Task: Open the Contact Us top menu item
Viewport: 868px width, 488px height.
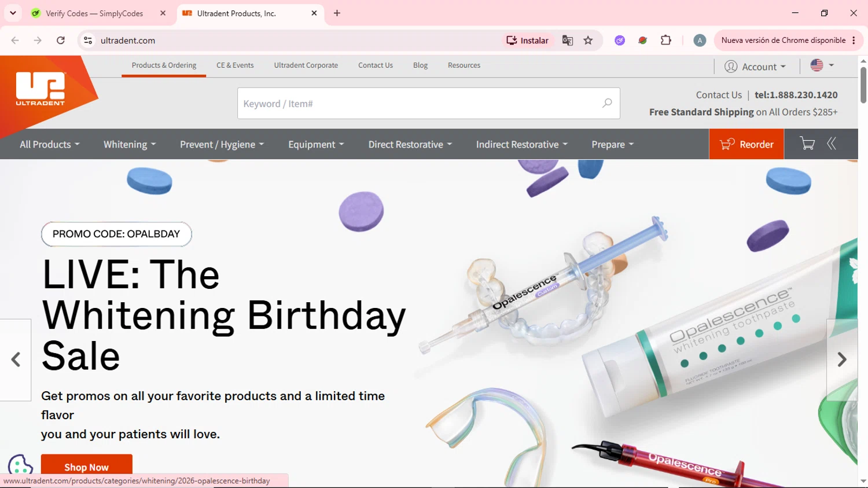Action: pos(376,65)
